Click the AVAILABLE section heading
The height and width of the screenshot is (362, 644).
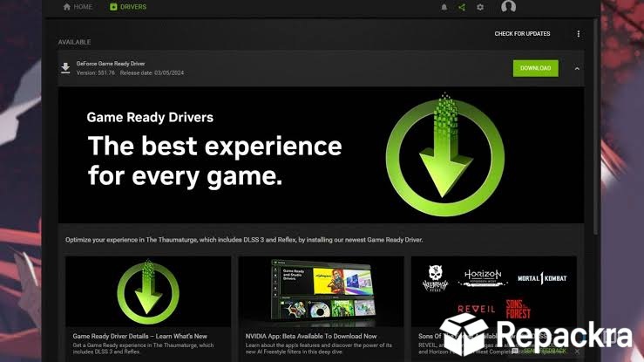click(x=74, y=42)
